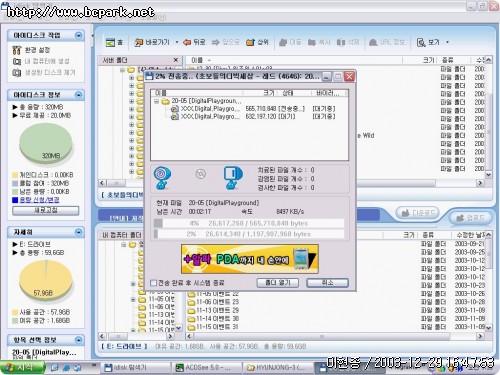
Task: Select the 이동 (move) toolbar icon
Action: point(290,42)
